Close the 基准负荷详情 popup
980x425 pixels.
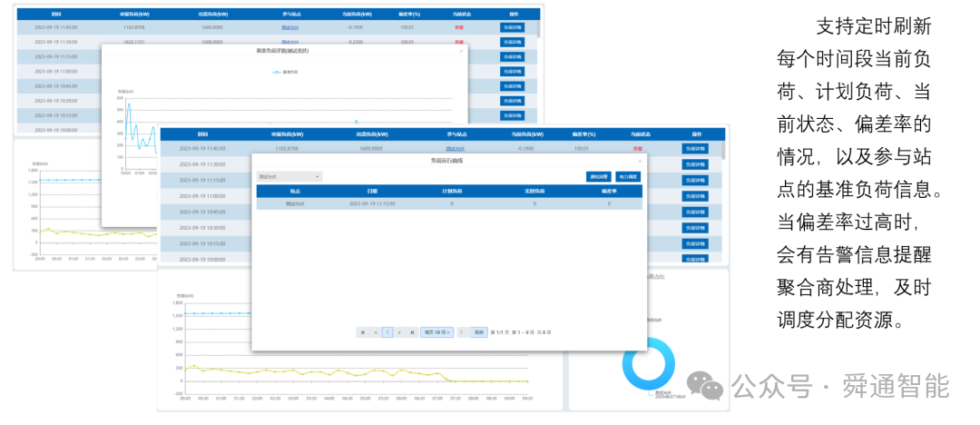click(x=461, y=52)
